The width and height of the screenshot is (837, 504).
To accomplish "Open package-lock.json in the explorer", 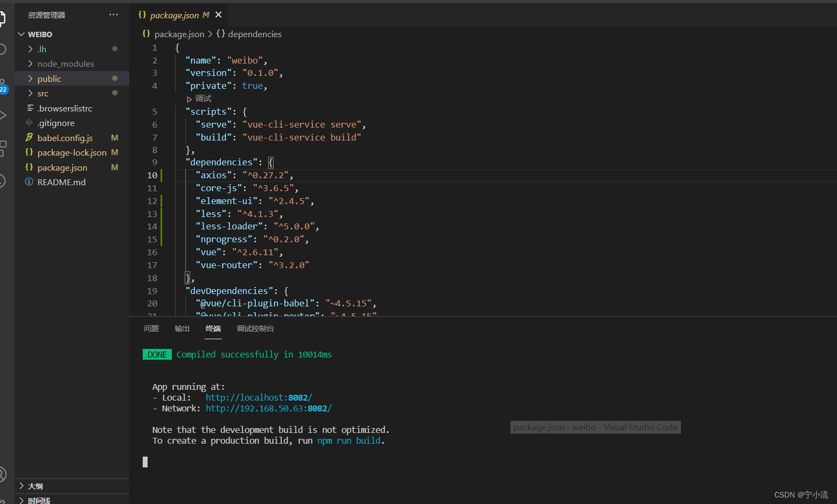I will 72,152.
